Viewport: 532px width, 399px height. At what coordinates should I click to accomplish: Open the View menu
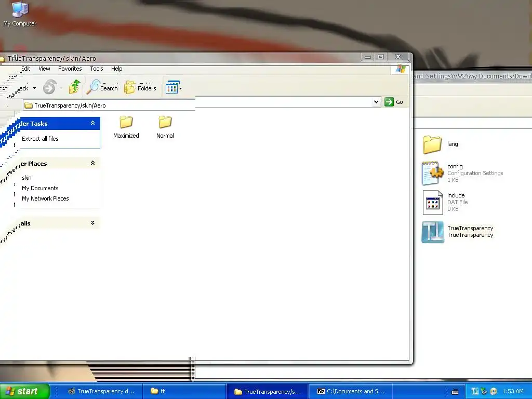[45, 69]
